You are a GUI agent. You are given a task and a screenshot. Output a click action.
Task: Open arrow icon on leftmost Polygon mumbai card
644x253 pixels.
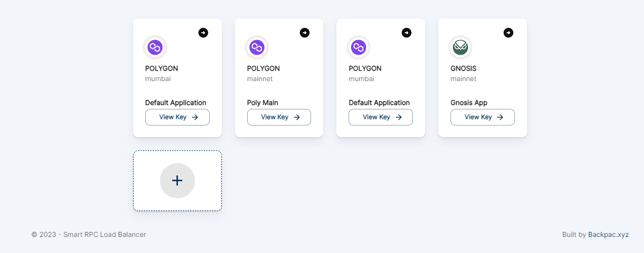pyautogui.click(x=203, y=33)
